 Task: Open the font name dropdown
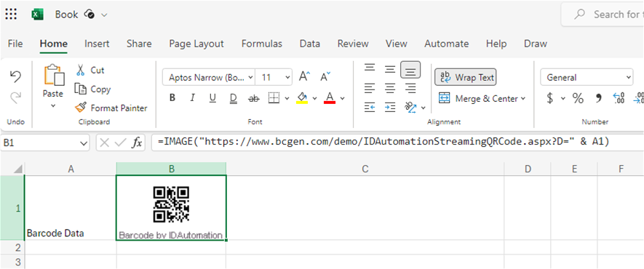(250, 77)
